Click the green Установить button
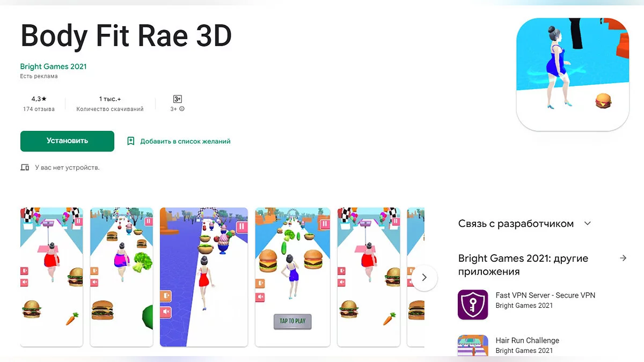 click(x=67, y=141)
